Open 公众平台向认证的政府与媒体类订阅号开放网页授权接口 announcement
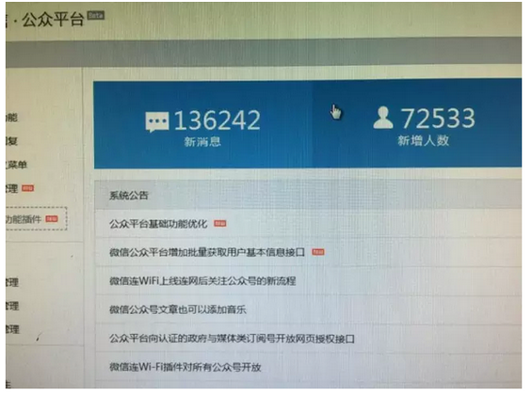Image resolution: width=532 pixels, height=396 pixels. pos(232,339)
